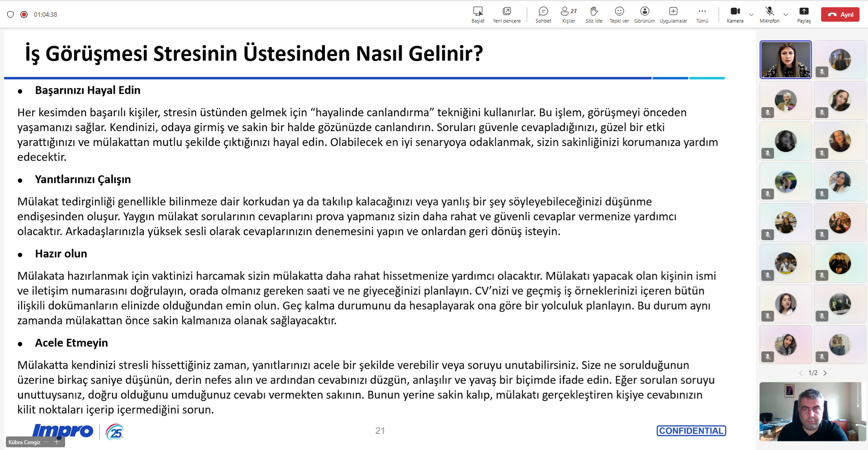Open the Tepki ver reactions

[619, 14]
